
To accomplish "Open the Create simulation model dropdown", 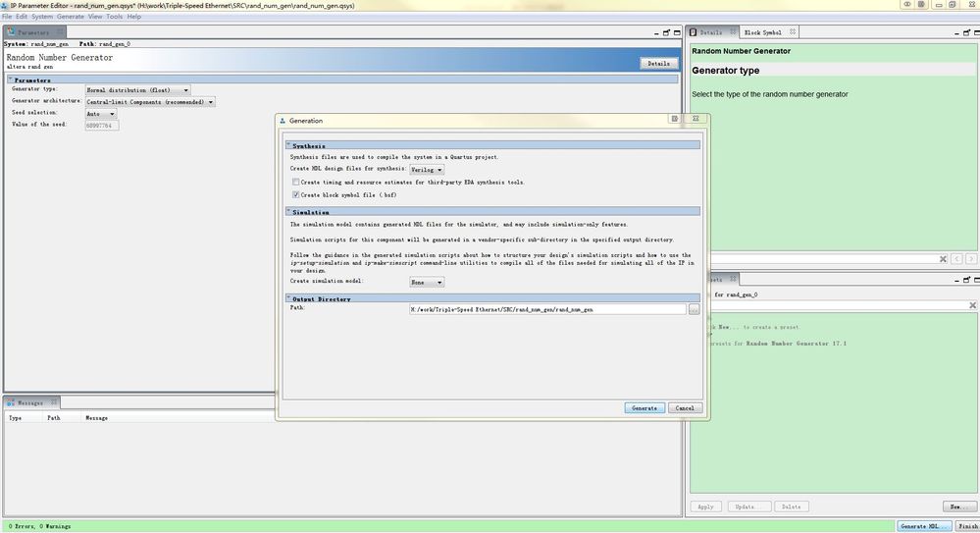I will pyautogui.click(x=427, y=282).
